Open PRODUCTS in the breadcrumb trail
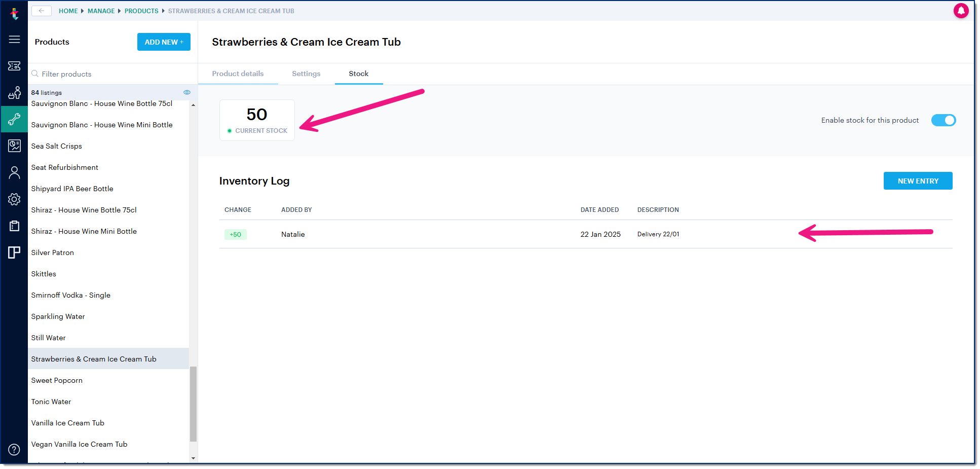980x469 pixels. (141, 10)
